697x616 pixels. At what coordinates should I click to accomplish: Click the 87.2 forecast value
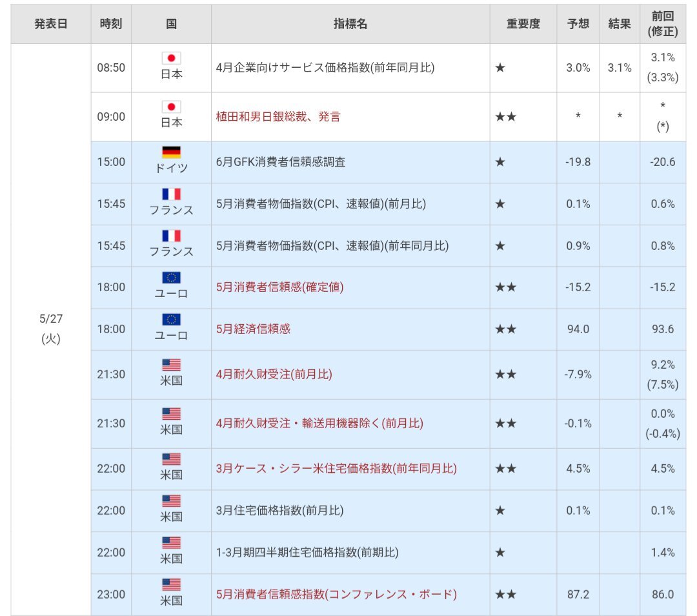click(578, 594)
